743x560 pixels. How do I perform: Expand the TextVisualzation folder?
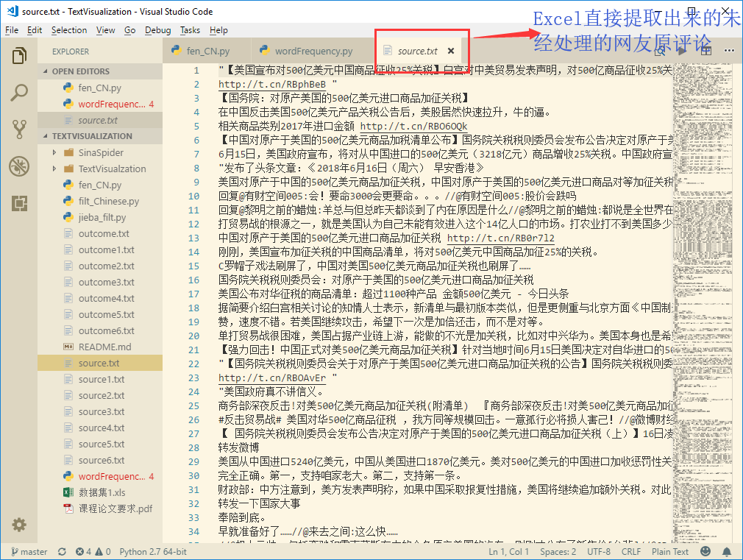pos(54,169)
